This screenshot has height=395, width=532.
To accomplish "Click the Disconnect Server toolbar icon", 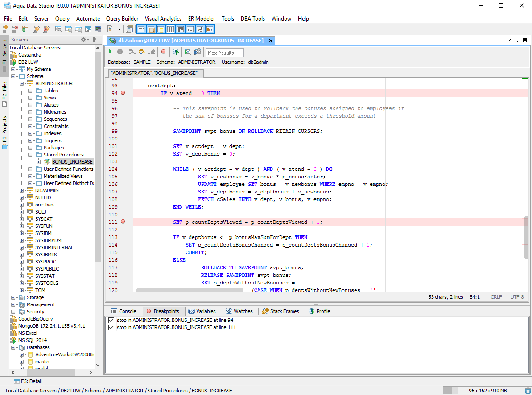I will click(x=46, y=29).
